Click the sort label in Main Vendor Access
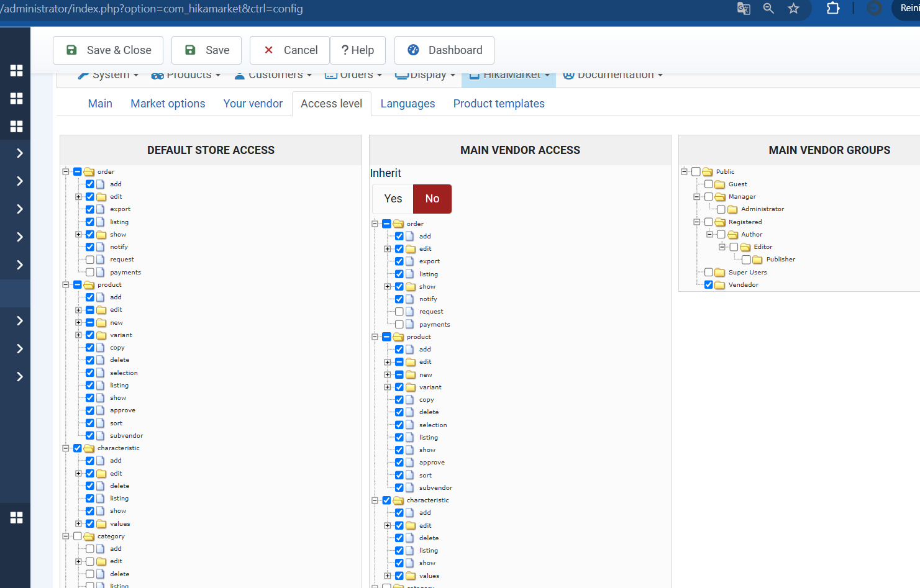This screenshot has width=920, height=588. point(426,476)
